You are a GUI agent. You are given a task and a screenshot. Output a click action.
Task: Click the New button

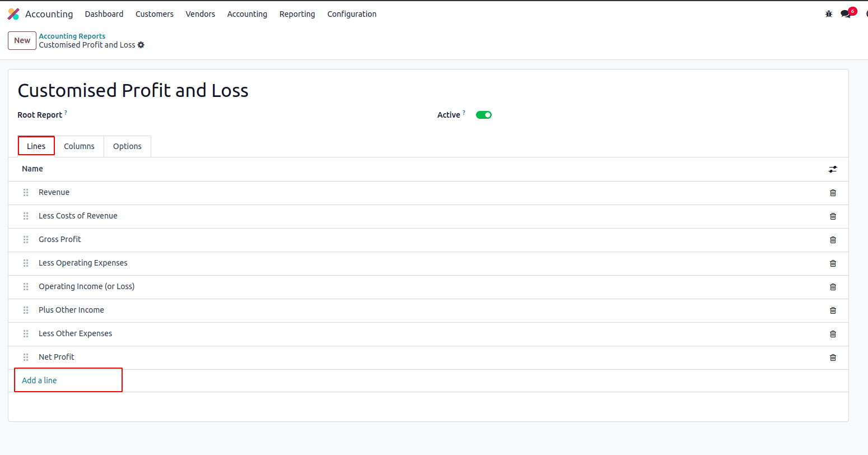click(x=22, y=40)
